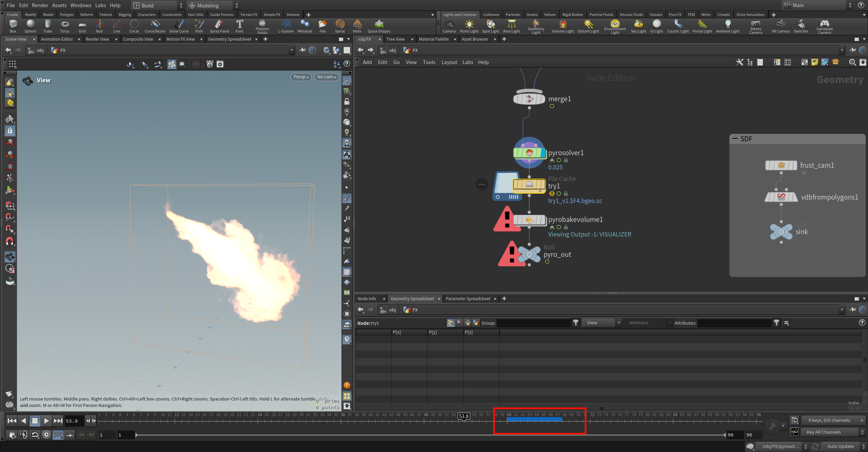Select the merge1 node
Screen dimensions: 868x452
529,99
